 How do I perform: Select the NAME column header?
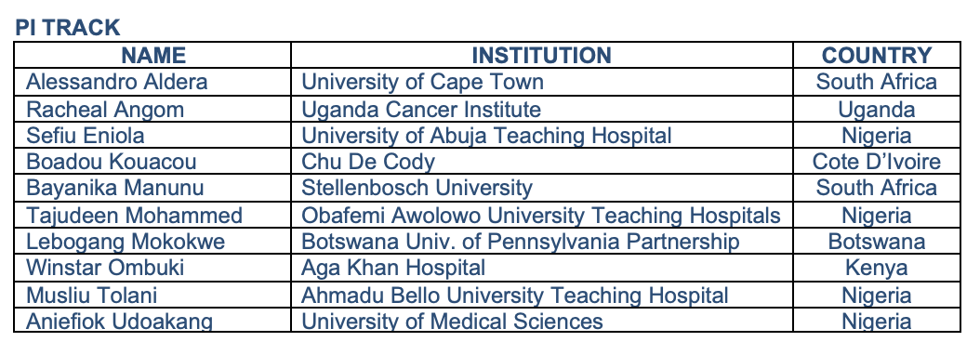153,56
